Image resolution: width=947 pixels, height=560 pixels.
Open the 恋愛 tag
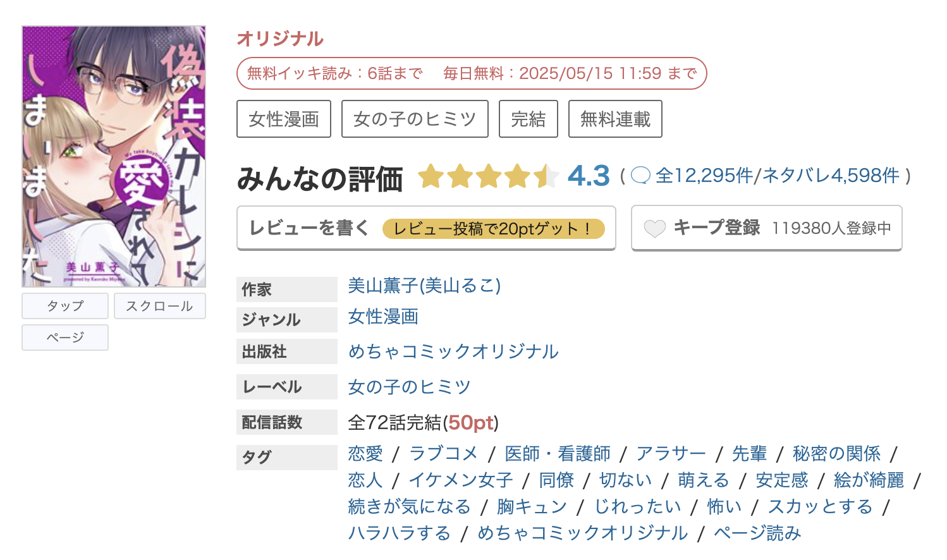pos(364,453)
